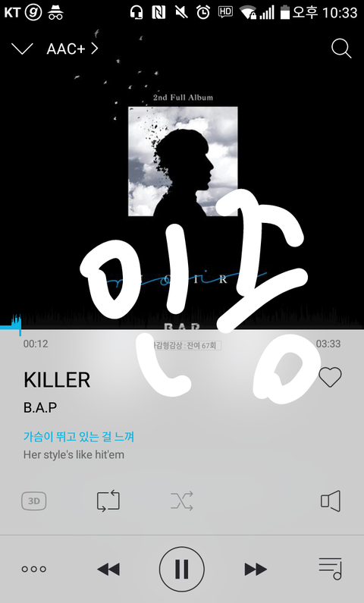Toggle the repeat mode icon

(x=108, y=501)
